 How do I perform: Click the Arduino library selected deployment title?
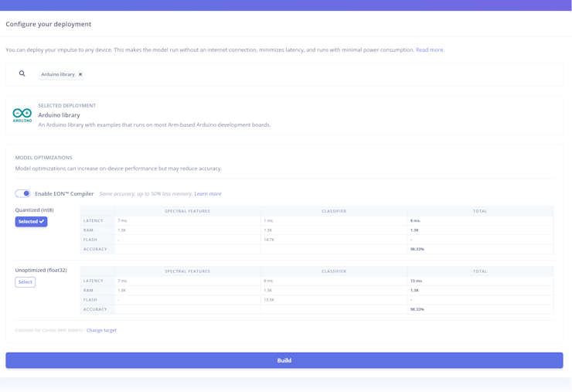click(59, 115)
